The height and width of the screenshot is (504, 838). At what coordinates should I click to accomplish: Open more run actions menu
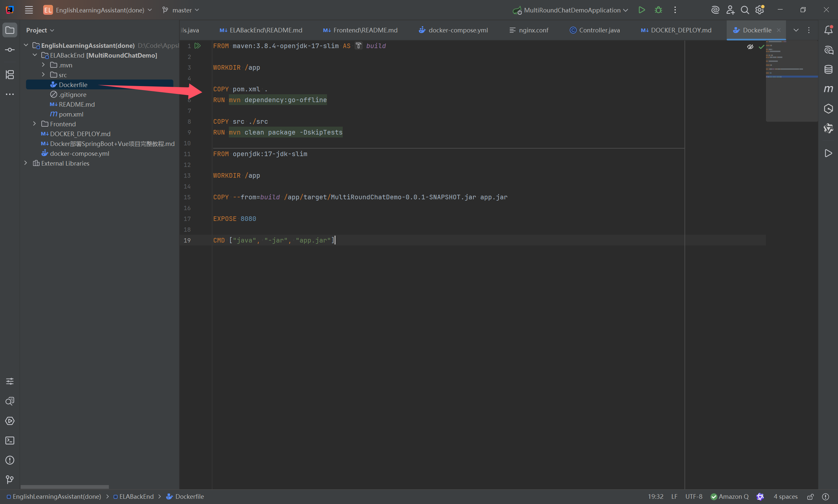pos(675,10)
